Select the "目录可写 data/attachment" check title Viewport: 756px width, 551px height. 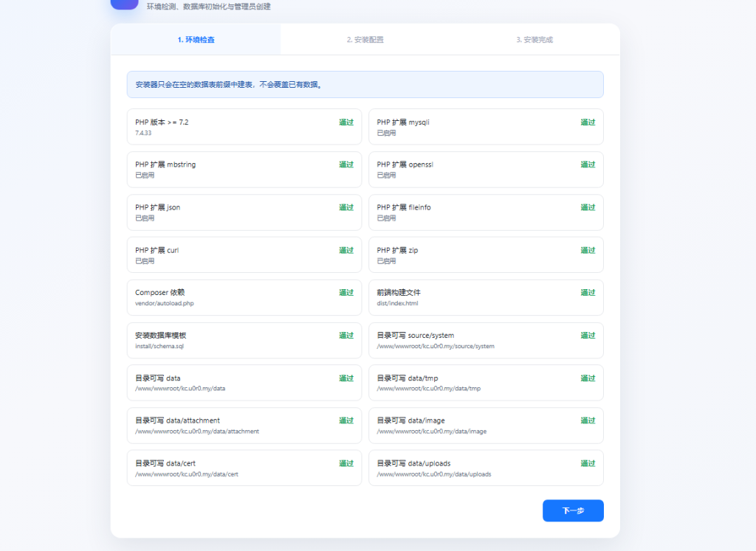click(x=177, y=420)
